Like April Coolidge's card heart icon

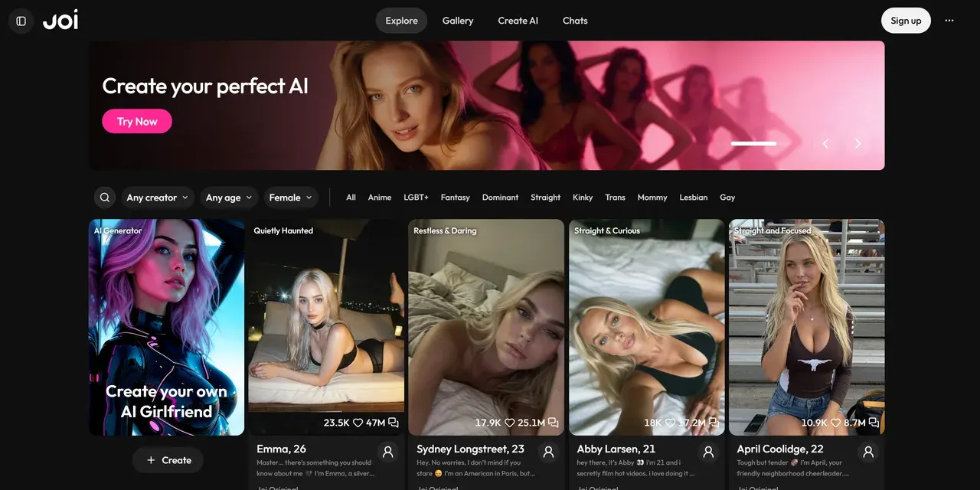835,423
